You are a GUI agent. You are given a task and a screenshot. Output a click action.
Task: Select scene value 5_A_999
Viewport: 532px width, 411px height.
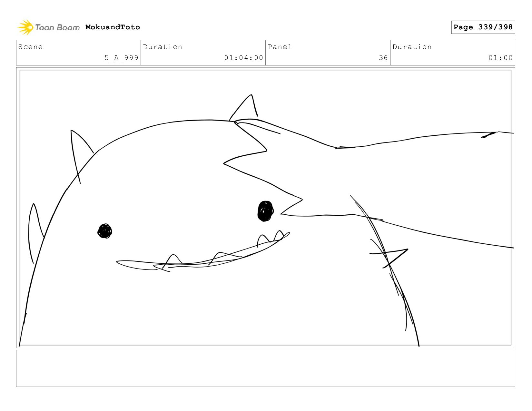[x=121, y=58]
